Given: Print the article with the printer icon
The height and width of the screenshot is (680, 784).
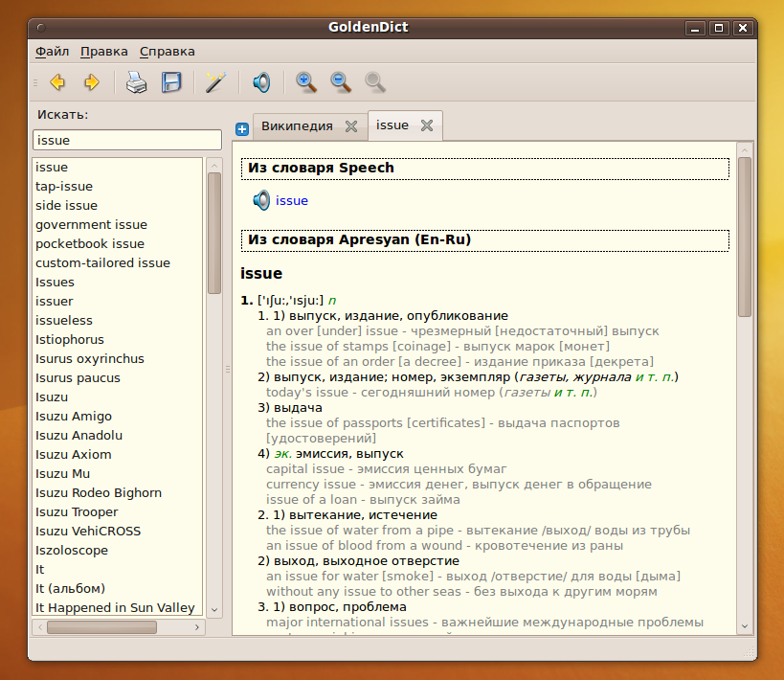Looking at the screenshot, I should pos(136,82).
